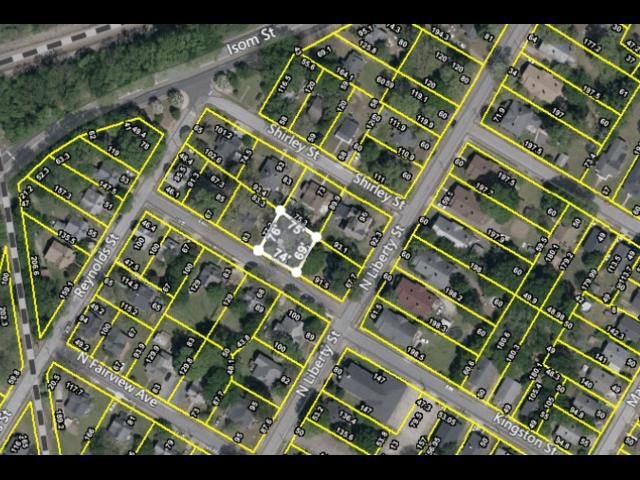Click the 74' dimension label on selected parcel
This screenshot has height=480, width=640.
(x=281, y=258)
